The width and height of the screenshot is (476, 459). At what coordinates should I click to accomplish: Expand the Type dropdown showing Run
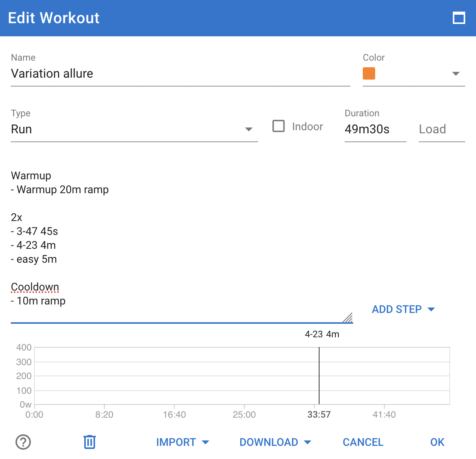(x=249, y=129)
